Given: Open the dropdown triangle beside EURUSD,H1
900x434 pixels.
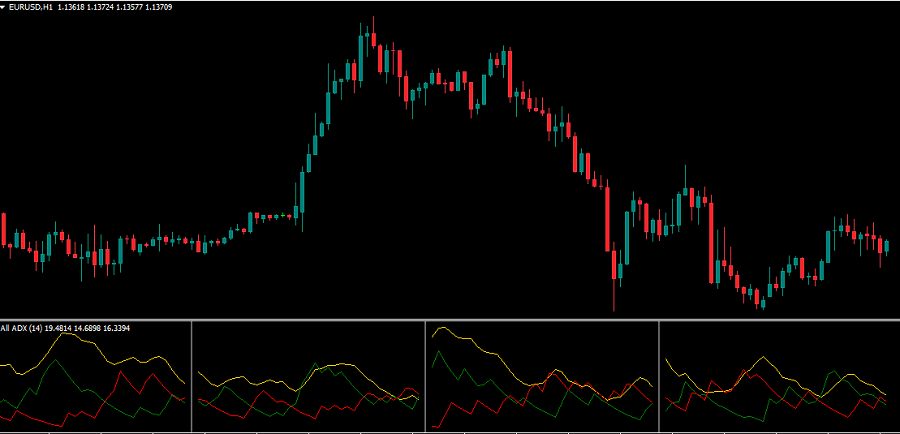Looking at the screenshot, I should (4, 7).
